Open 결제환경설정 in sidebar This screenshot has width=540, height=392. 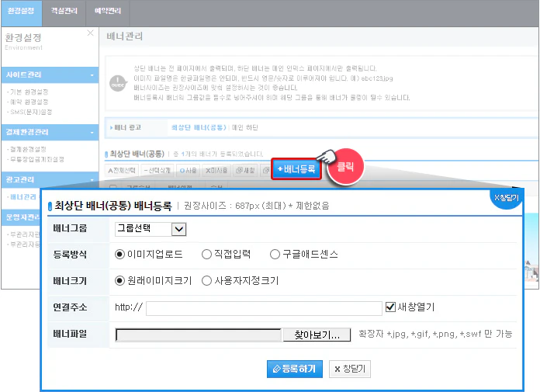28,149
